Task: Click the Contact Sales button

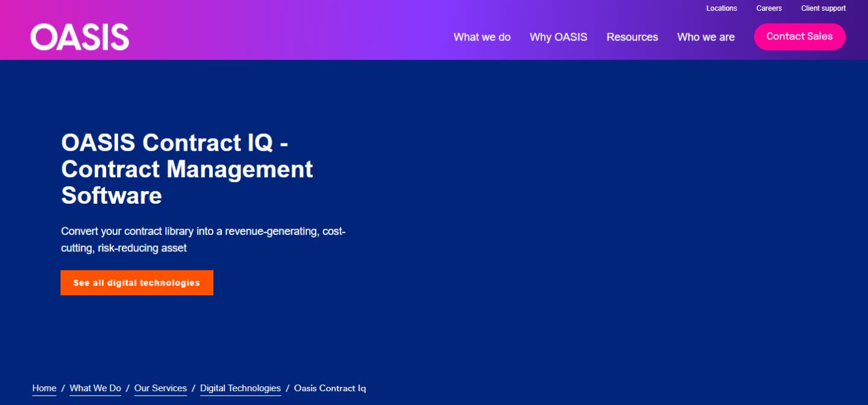Action: coord(800,37)
